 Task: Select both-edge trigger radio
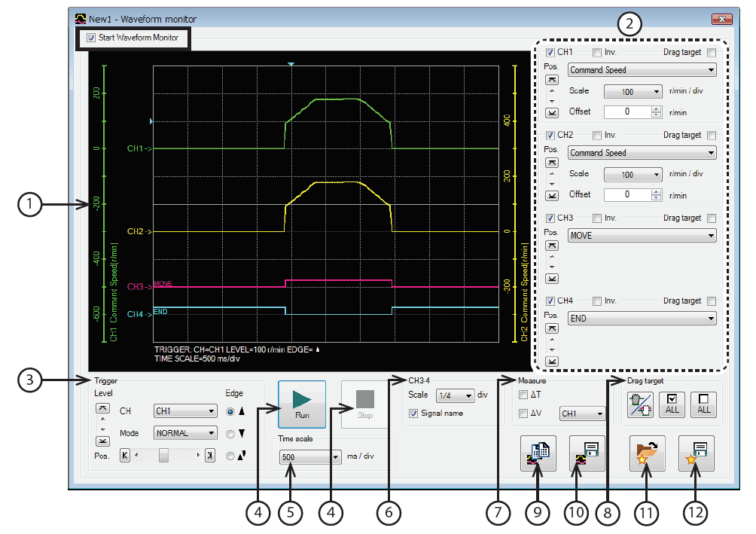tap(230, 456)
